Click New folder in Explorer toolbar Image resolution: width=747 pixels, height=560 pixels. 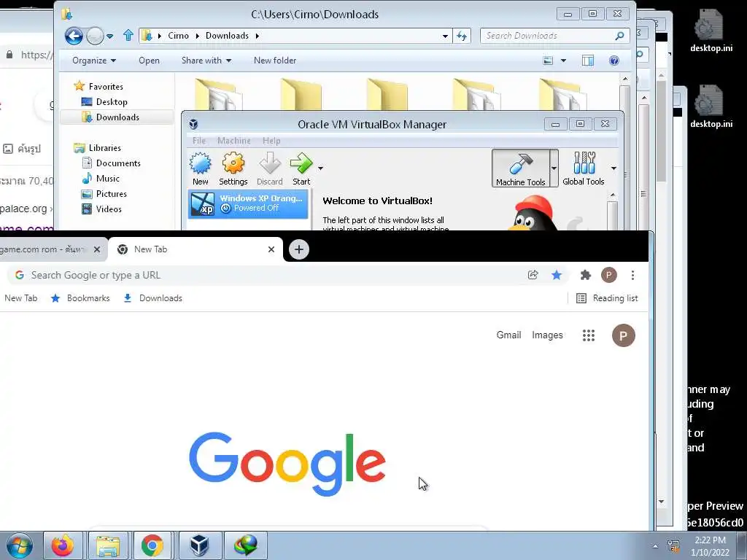(275, 61)
